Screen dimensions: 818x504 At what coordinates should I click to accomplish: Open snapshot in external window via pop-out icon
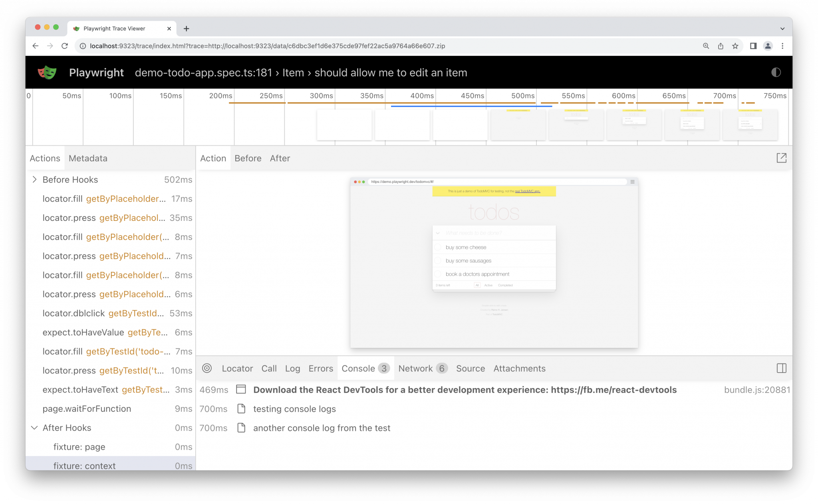(x=782, y=158)
